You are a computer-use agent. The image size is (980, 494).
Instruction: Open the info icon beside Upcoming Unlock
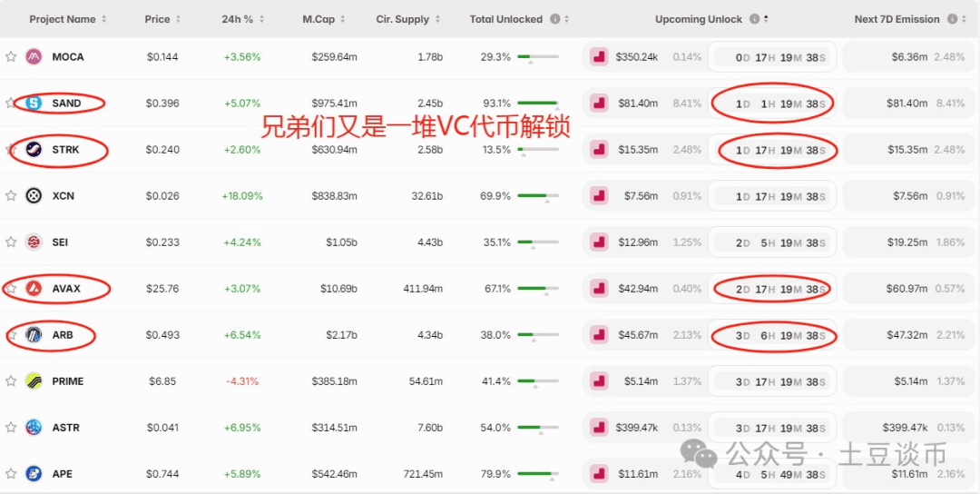pyautogui.click(x=754, y=19)
